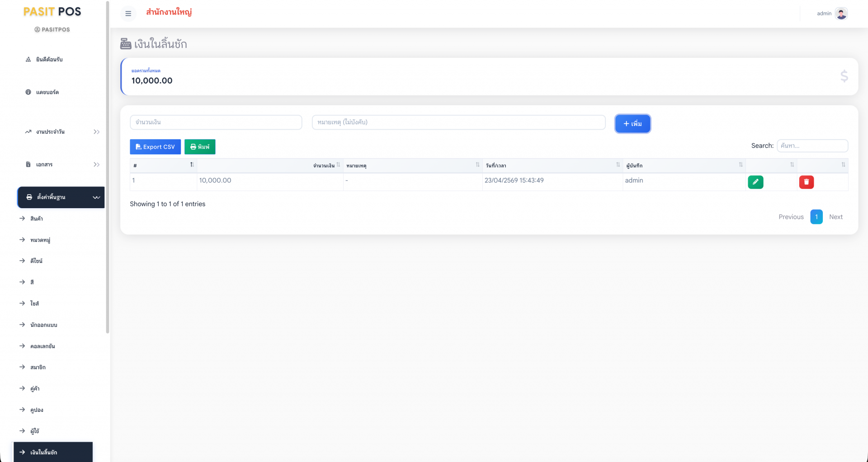This screenshot has width=868, height=462.
Task: Click the Export CSV button
Action: point(155,147)
